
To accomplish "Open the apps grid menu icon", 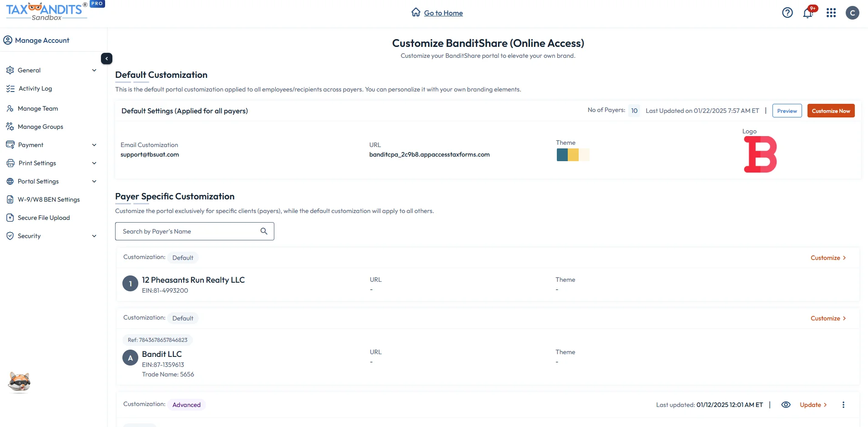I will (831, 13).
